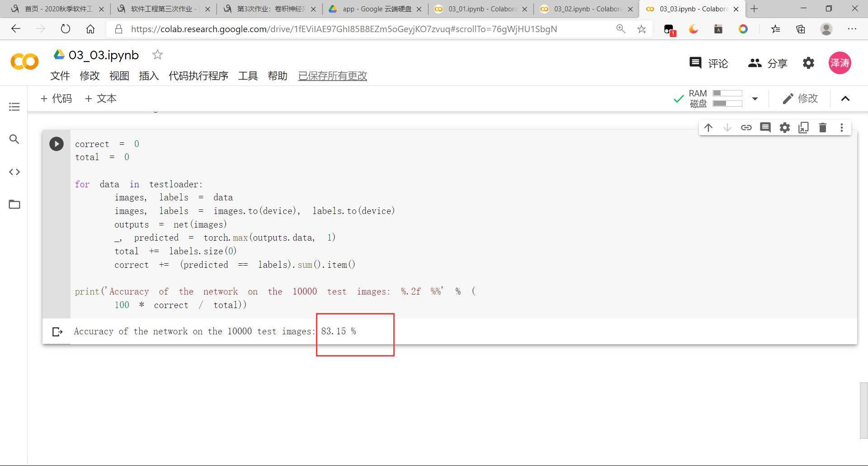Click the browser address bar URL
The image size is (868, 466).
344,29
